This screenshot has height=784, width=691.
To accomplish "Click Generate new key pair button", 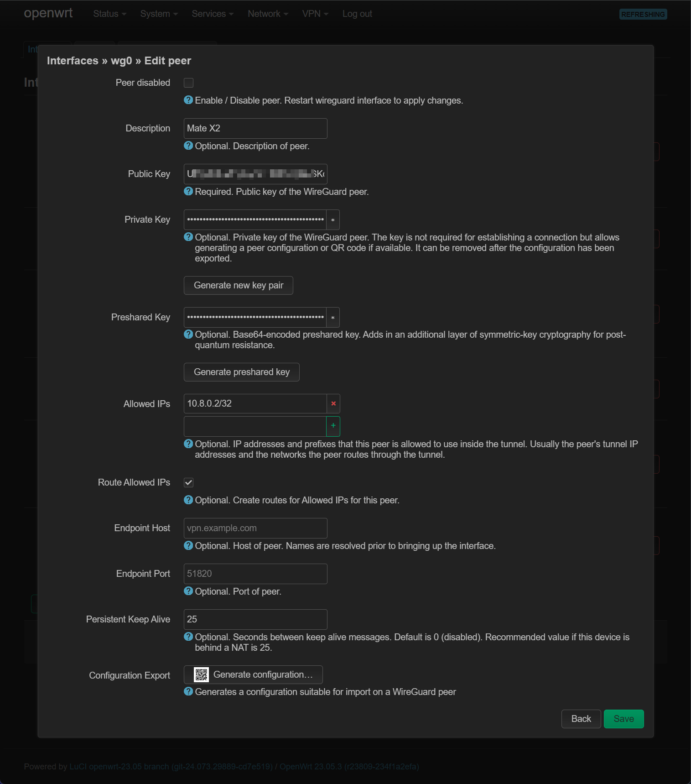I will (x=239, y=285).
